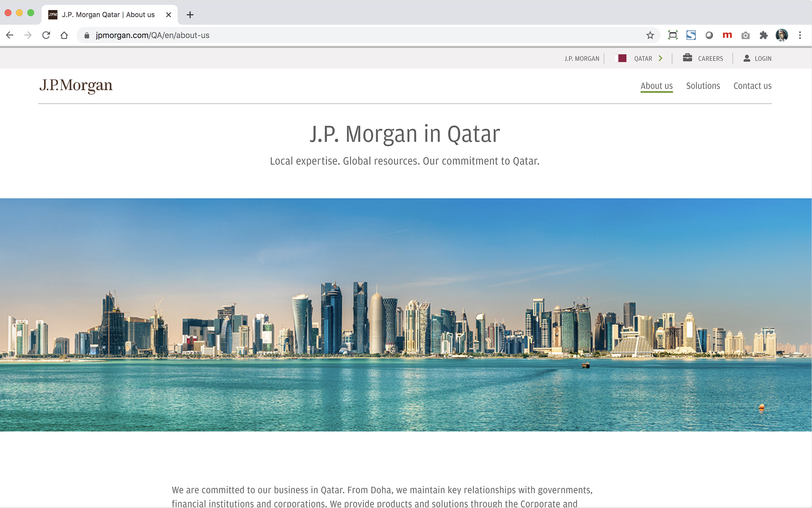Click the camera extension icon

(x=745, y=35)
